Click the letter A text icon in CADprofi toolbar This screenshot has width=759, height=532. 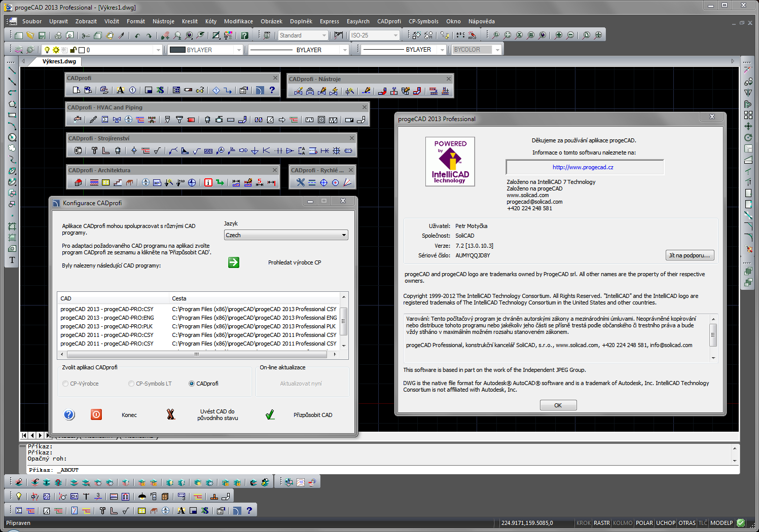pyautogui.click(x=120, y=90)
